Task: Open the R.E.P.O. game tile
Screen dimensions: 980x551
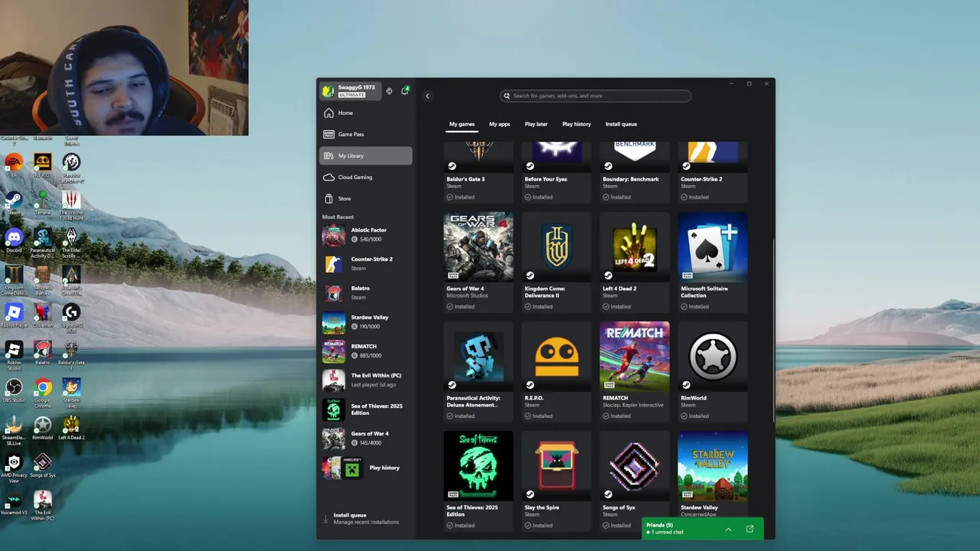Action: point(557,371)
